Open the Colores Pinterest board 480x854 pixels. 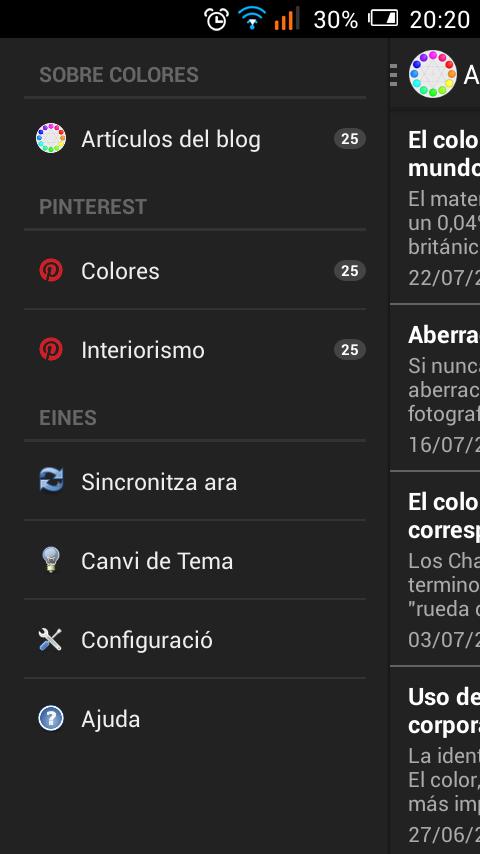[x=195, y=271]
